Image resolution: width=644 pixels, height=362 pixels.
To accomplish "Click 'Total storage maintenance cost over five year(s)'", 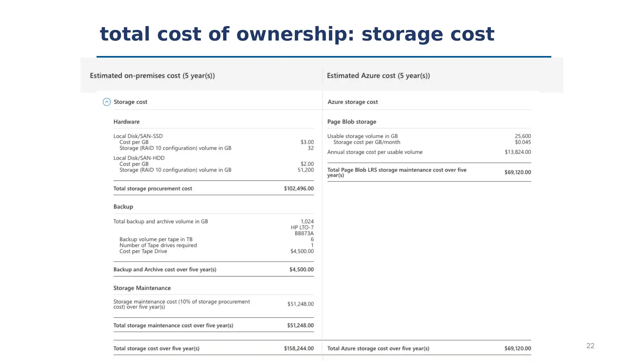I will click(173, 326).
